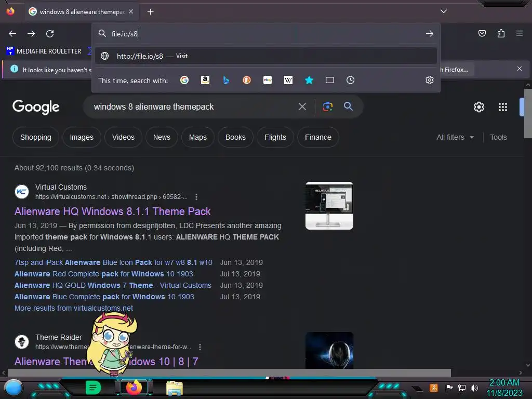Screen dimensions: 532x399
Task: Open options for Theme Raider result
Action: pos(200,347)
